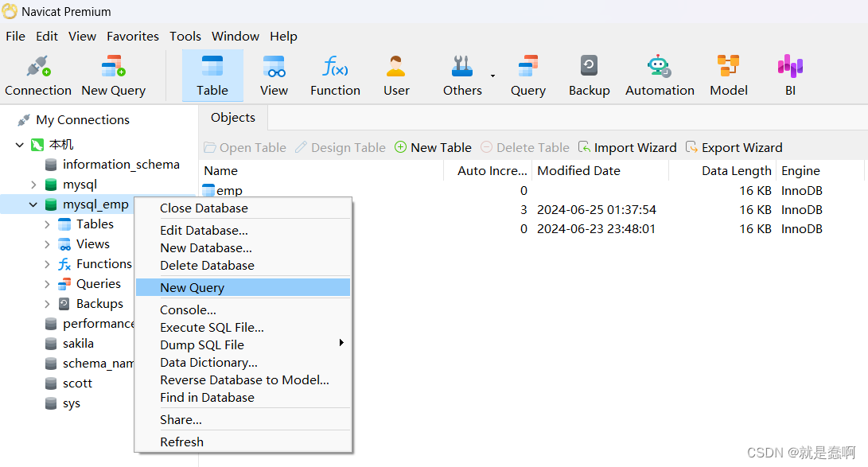Image resolution: width=868 pixels, height=467 pixels.
Task: Select the Table toolbar icon
Action: 212,66
